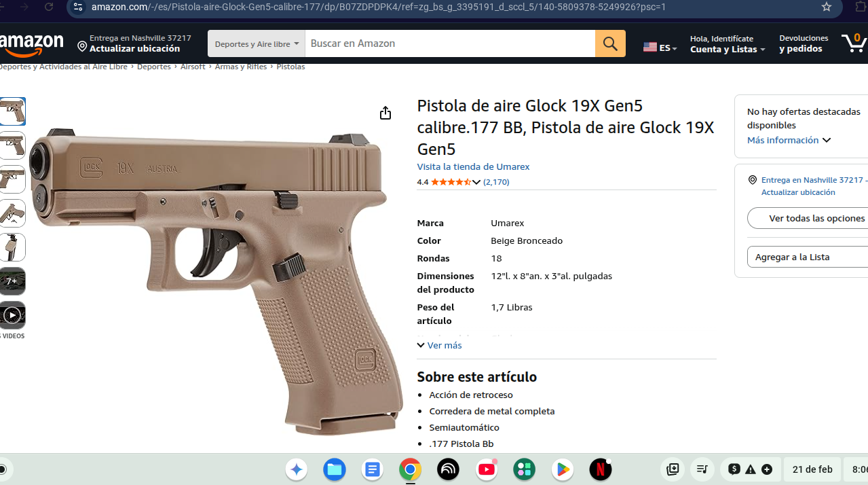The height and width of the screenshot is (485, 868).
Task: Open the shopping cart icon
Action: tap(853, 43)
